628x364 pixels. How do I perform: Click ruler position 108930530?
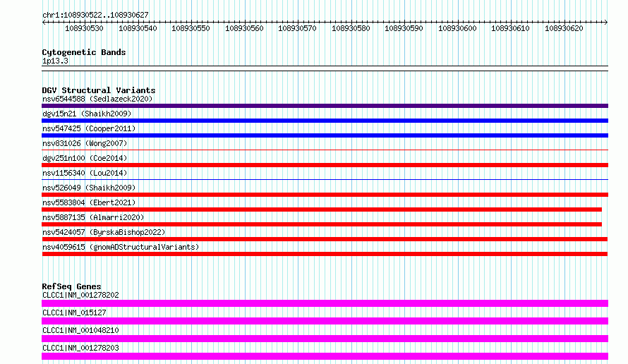(x=84, y=28)
